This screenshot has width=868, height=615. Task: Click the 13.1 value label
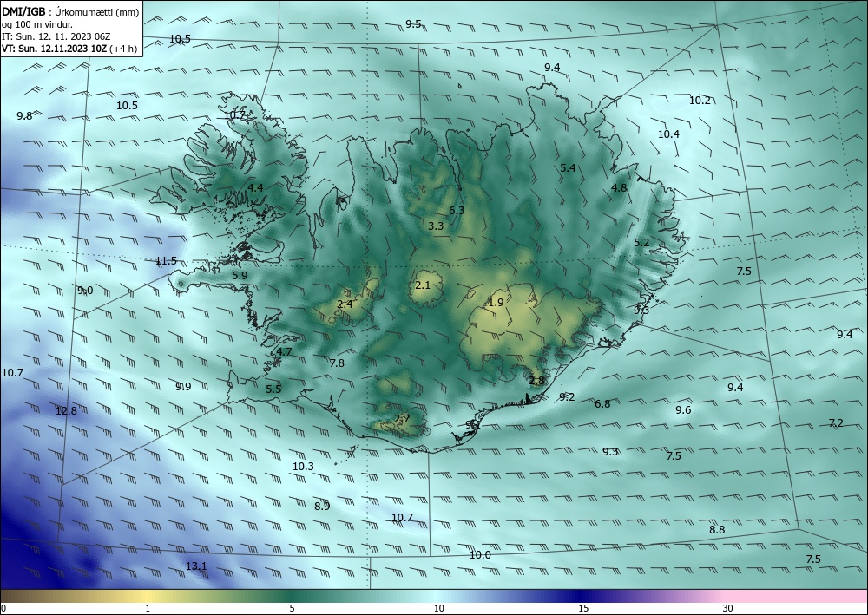(x=196, y=566)
